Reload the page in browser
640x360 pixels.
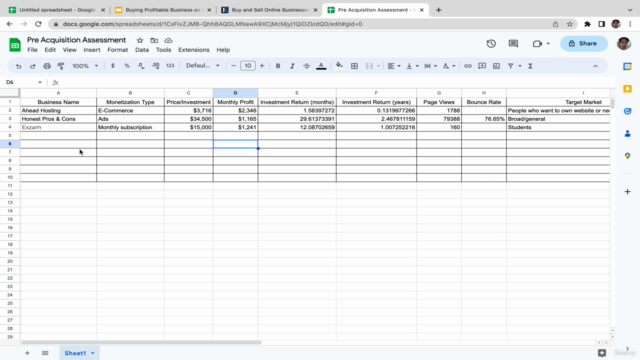pyautogui.click(x=38, y=24)
